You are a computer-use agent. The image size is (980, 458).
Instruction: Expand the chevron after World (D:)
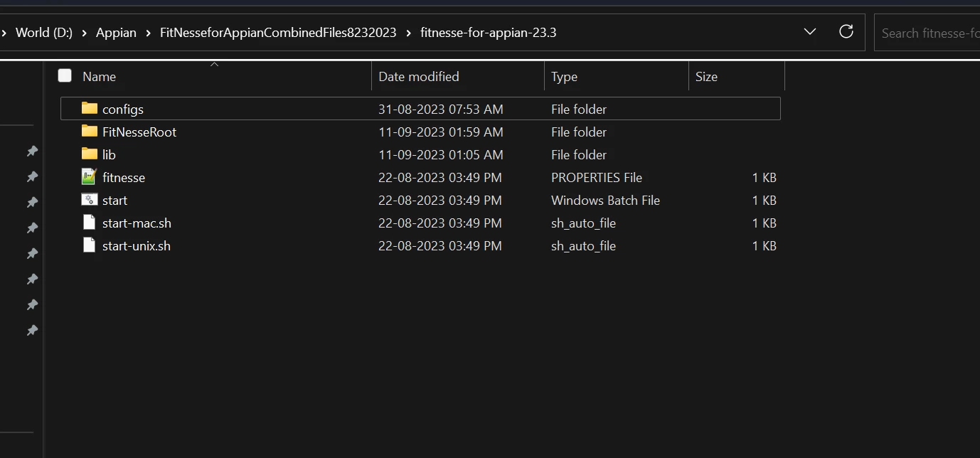[84, 33]
